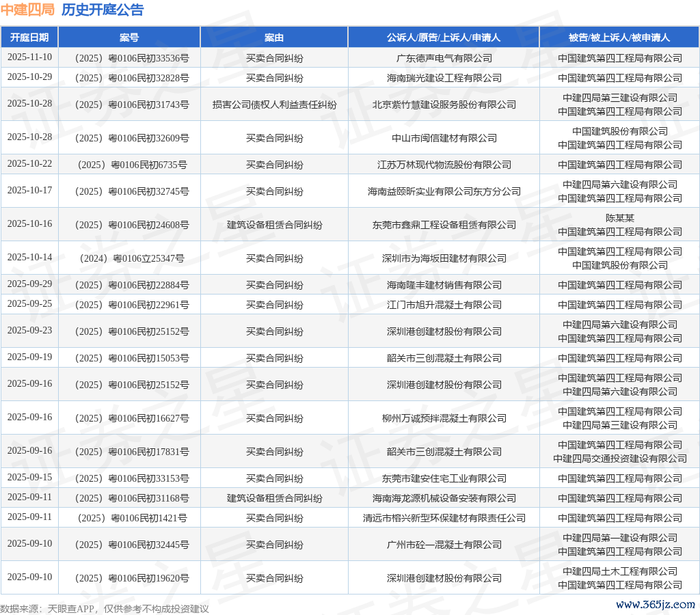Sort by the 开庭日期 column header
Screen dimensions: 700x615
29,38
